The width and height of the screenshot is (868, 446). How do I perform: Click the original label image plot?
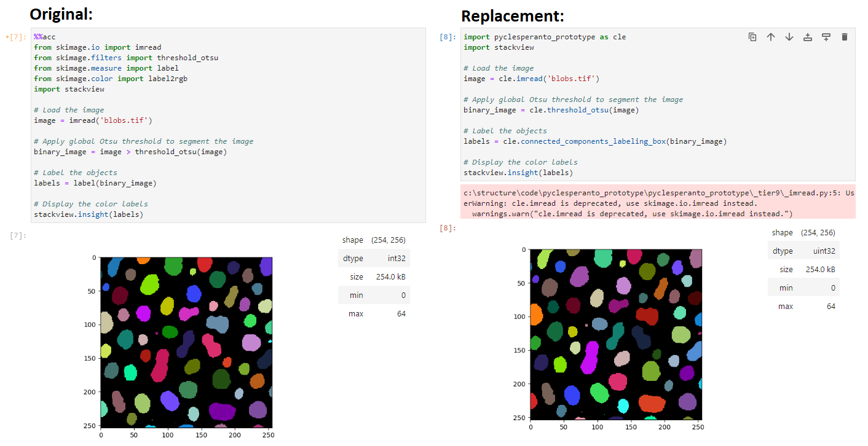click(x=186, y=342)
